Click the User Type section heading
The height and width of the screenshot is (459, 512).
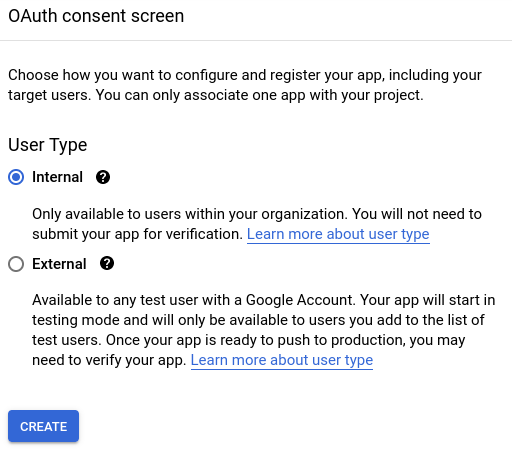(x=48, y=145)
